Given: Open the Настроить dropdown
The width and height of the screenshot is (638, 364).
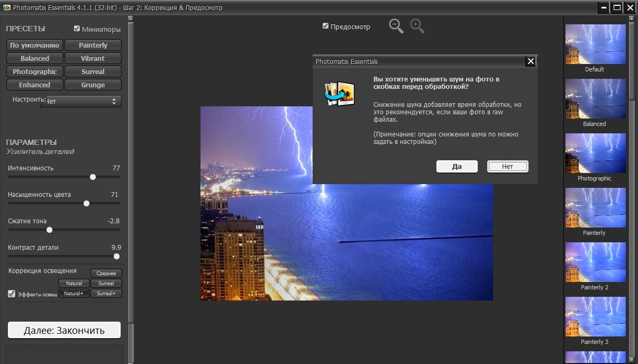Looking at the screenshot, I should coord(81,101).
